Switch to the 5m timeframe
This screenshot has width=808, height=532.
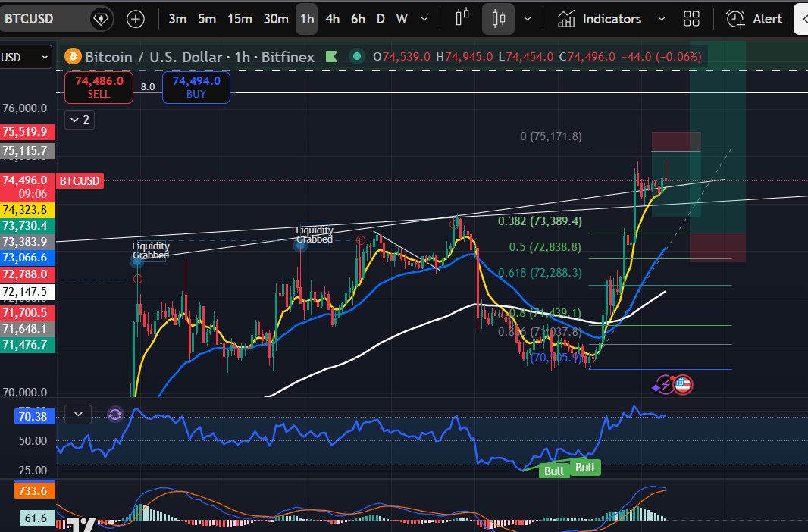point(207,19)
